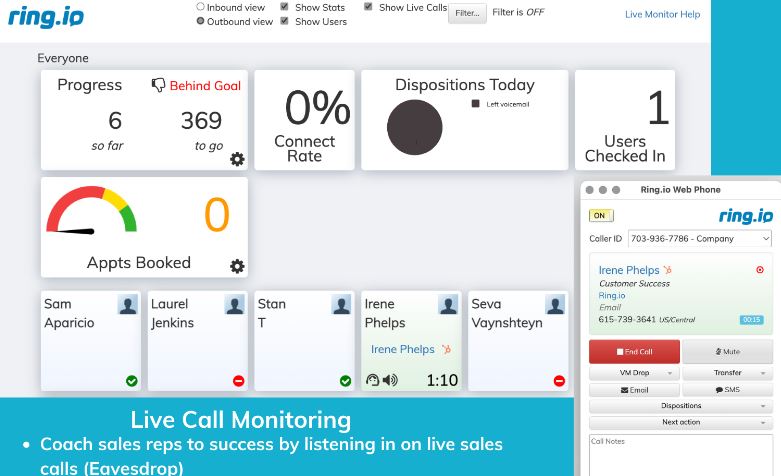Click the Irene Phelps link on the live call card
This screenshot has height=476, width=781.
[402, 350]
